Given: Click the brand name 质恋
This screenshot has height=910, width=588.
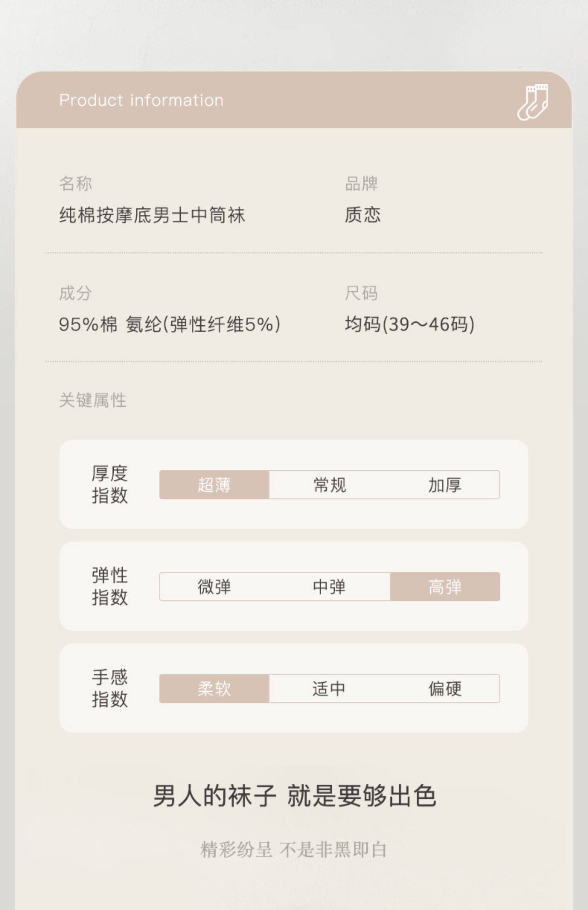Looking at the screenshot, I should pos(363,215).
